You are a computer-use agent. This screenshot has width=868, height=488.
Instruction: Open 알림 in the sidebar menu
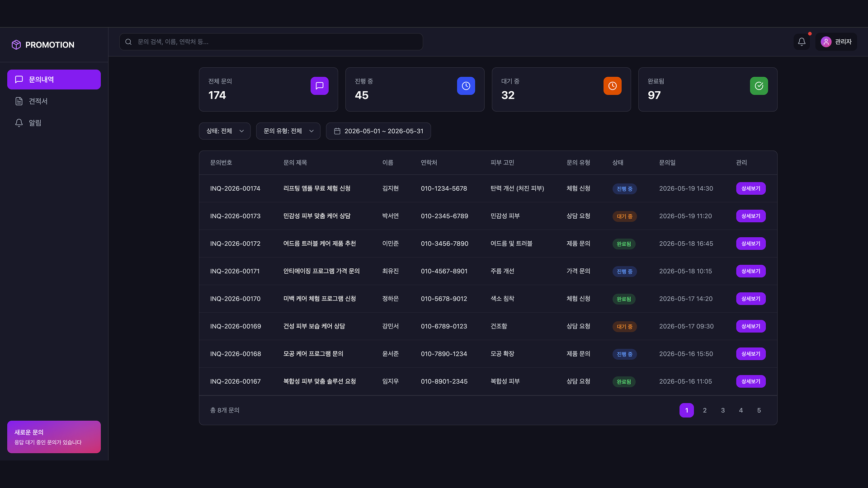(x=54, y=123)
